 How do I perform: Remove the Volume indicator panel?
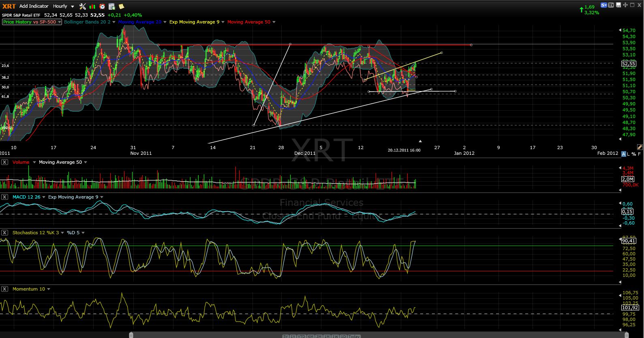(4, 162)
